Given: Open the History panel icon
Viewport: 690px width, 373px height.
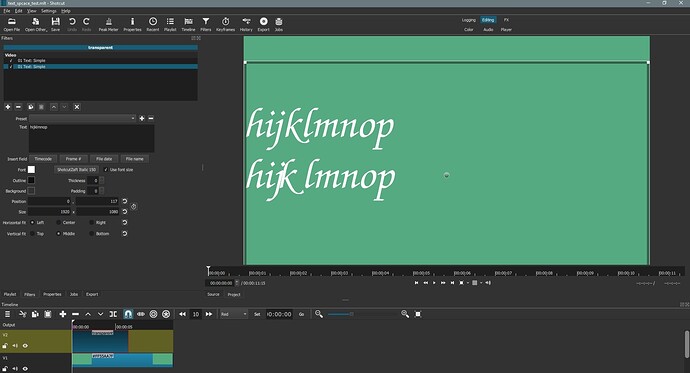Looking at the screenshot, I should tap(246, 24).
